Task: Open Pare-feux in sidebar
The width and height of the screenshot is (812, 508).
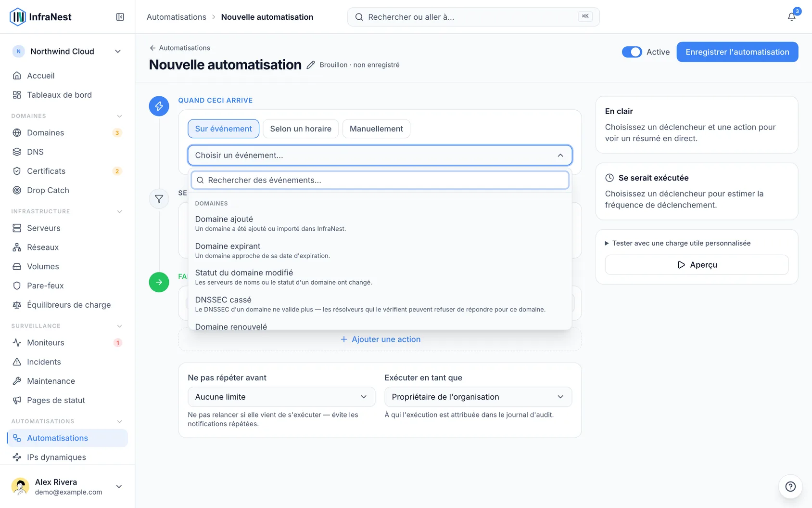Action: click(x=67, y=286)
